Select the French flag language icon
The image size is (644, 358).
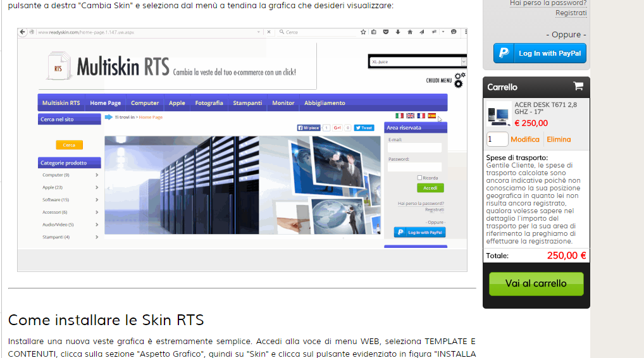[x=421, y=116]
